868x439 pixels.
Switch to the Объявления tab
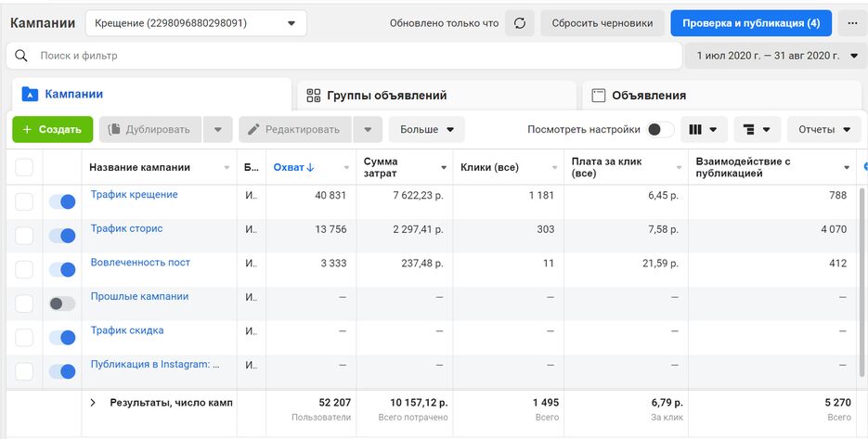coord(722,96)
